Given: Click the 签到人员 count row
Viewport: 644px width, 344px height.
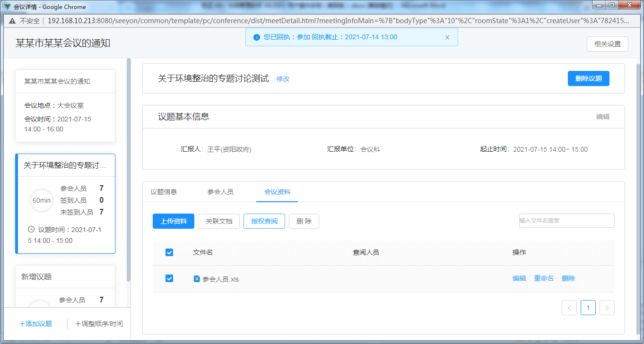Looking at the screenshot, I should pyautogui.click(x=82, y=200).
